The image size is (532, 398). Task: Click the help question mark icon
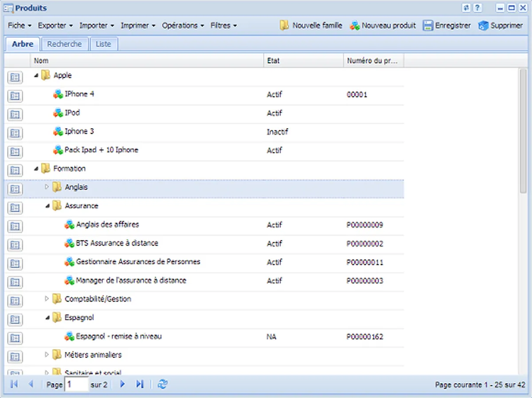pyautogui.click(x=477, y=8)
